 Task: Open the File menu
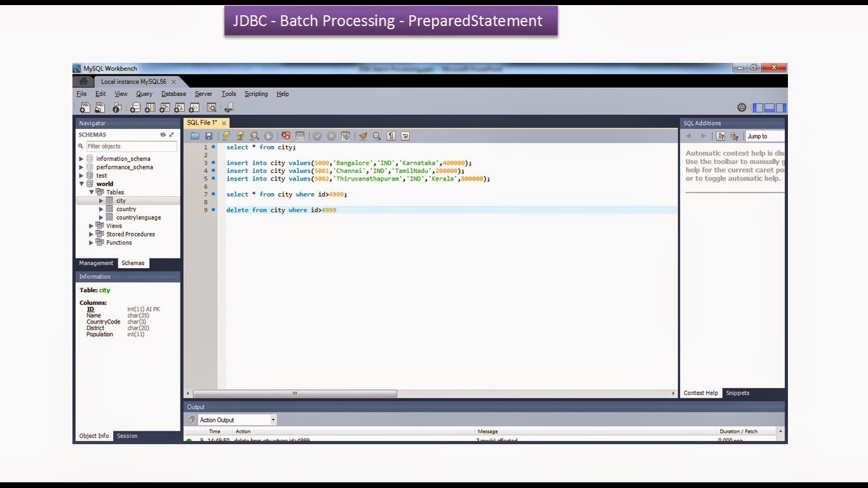click(x=81, y=94)
